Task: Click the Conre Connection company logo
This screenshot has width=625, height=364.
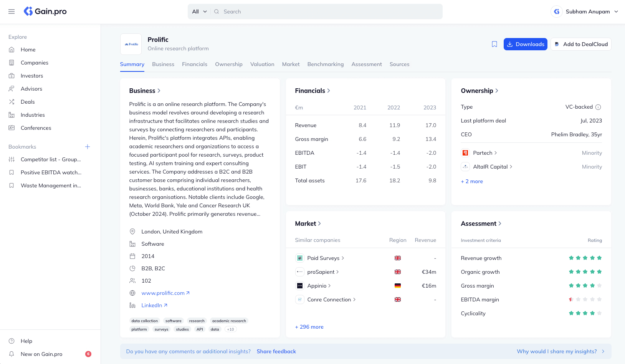Action: [x=300, y=299]
